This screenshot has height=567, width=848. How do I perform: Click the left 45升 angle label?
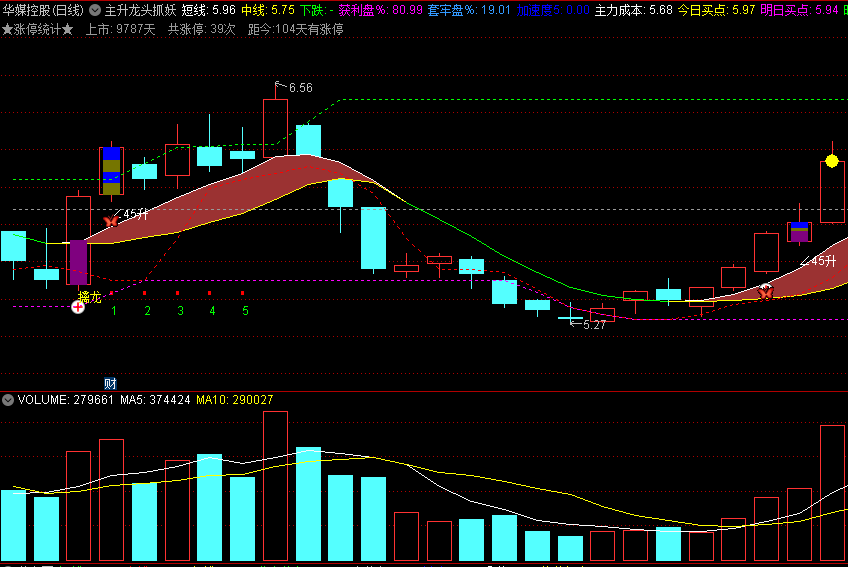[136, 214]
